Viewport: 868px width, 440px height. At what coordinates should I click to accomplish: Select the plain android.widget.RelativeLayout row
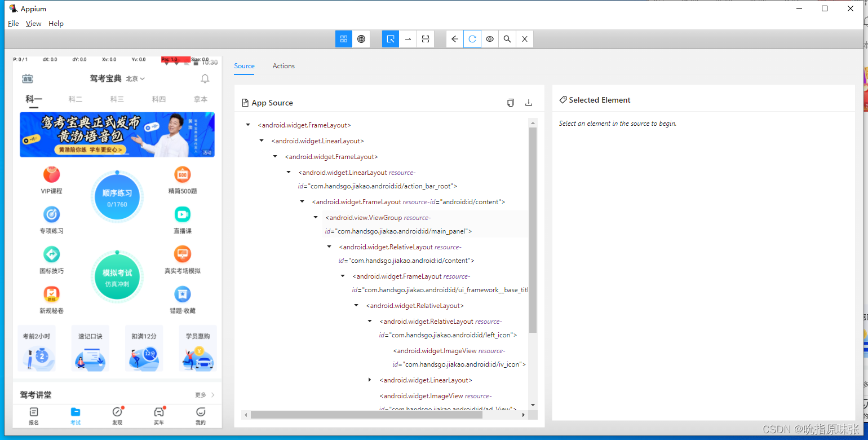[415, 306]
